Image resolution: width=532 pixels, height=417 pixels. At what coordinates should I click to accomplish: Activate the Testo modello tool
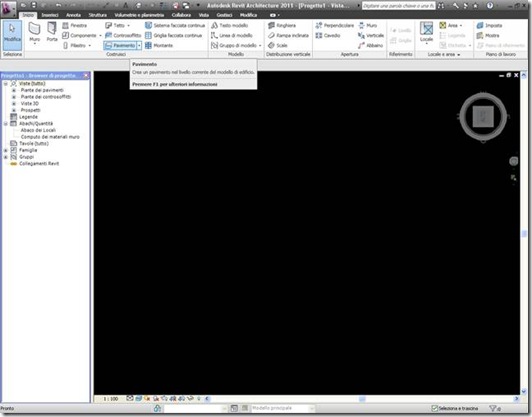(229, 25)
